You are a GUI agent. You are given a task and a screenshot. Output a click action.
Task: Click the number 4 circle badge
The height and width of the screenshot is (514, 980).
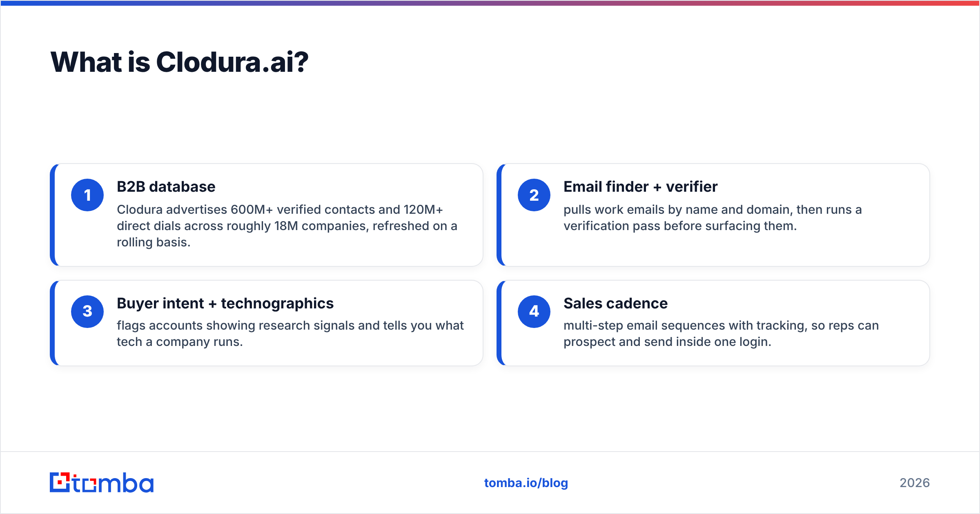pyautogui.click(x=534, y=312)
